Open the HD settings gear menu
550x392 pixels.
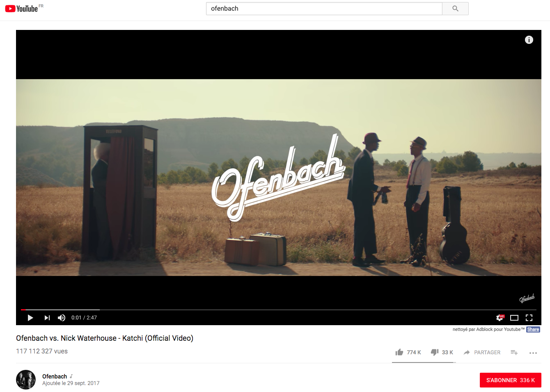pyautogui.click(x=500, y=318)
